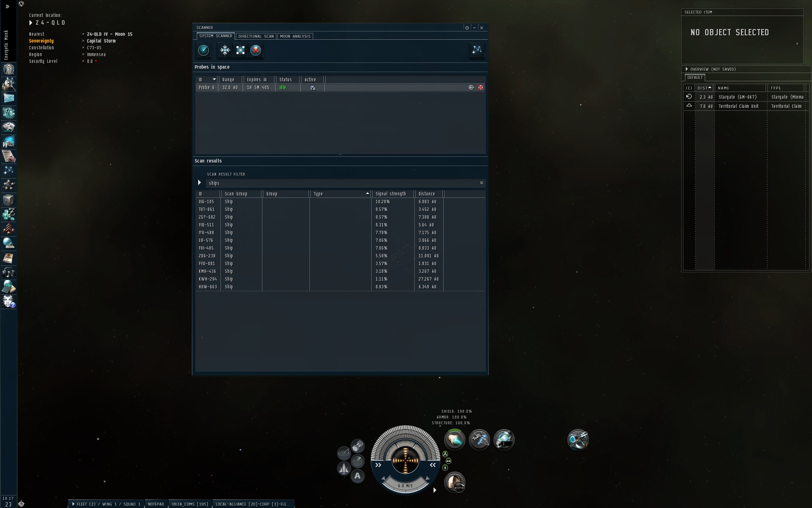Viewport: 812px width, 508px height.
Task: Open the character sheet icon in the sidebar
Action: [x=9, y=69]
